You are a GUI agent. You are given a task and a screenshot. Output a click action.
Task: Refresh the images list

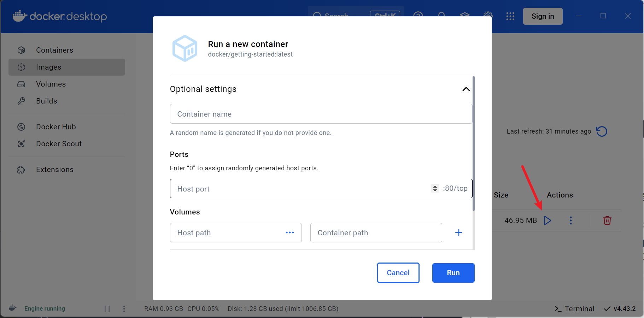pos(602,131)
